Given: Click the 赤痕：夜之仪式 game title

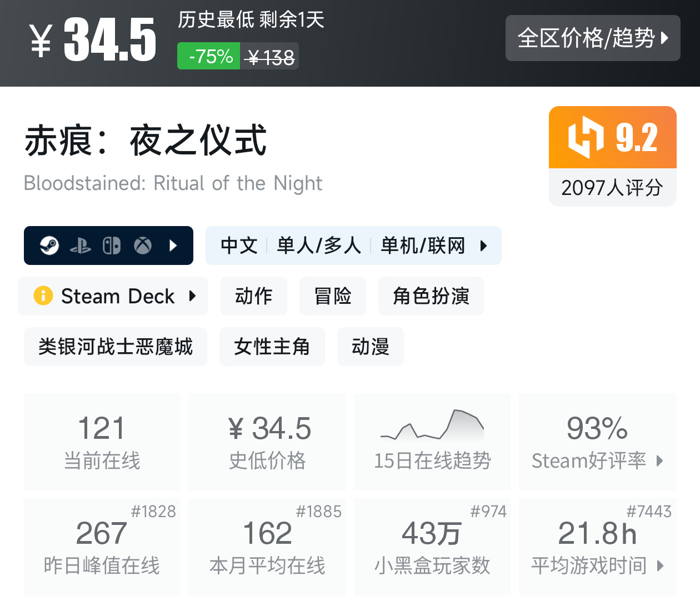Looking at the screenshot, I should [146, 140].
